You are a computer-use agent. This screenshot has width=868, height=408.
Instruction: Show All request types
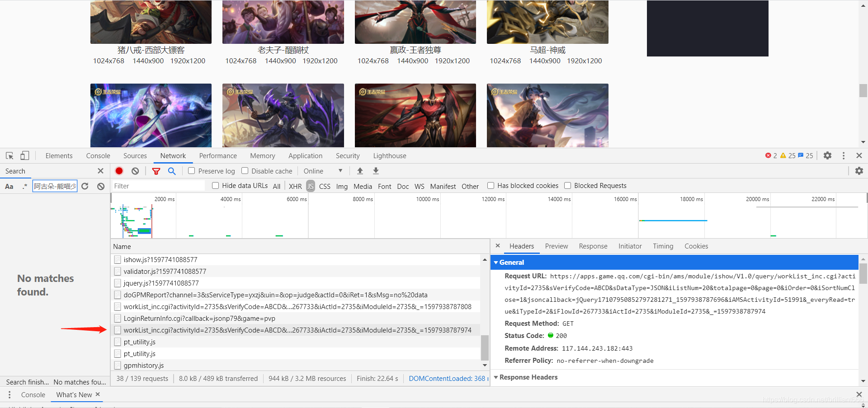(x=277, y=186)
